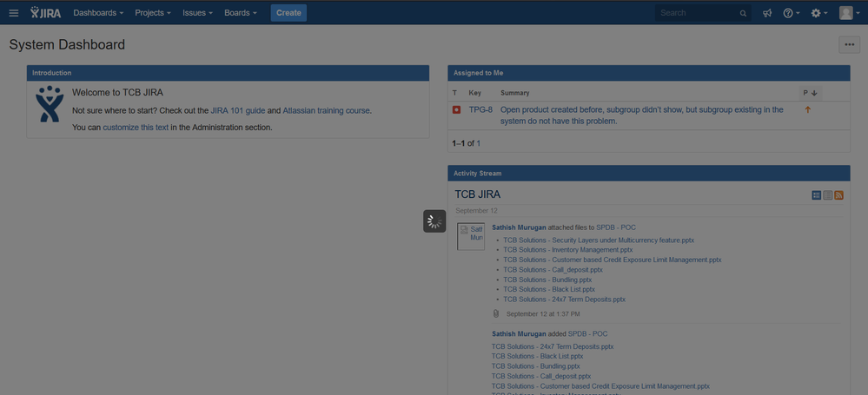Viewport: 868px width, 395px height.
Task: Click the 'September 12 at 1:37 PM' timestamp
Action: point(543,313)
